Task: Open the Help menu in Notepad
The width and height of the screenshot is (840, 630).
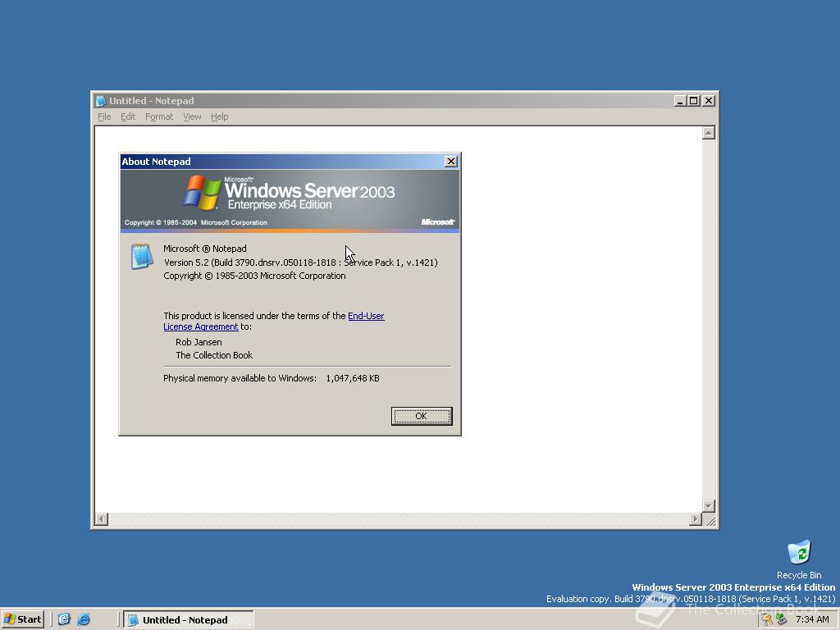Action: 219,116
